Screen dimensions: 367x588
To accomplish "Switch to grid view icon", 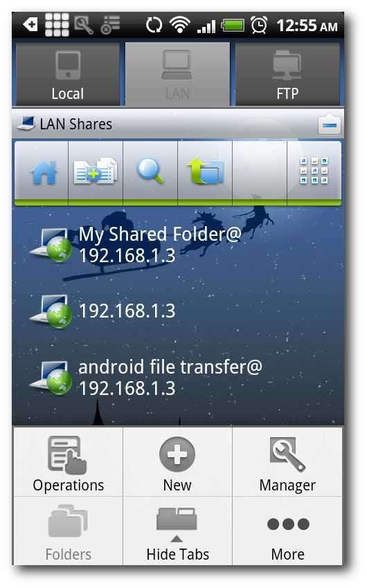I will pyautogui.click(x=314, y=171).
